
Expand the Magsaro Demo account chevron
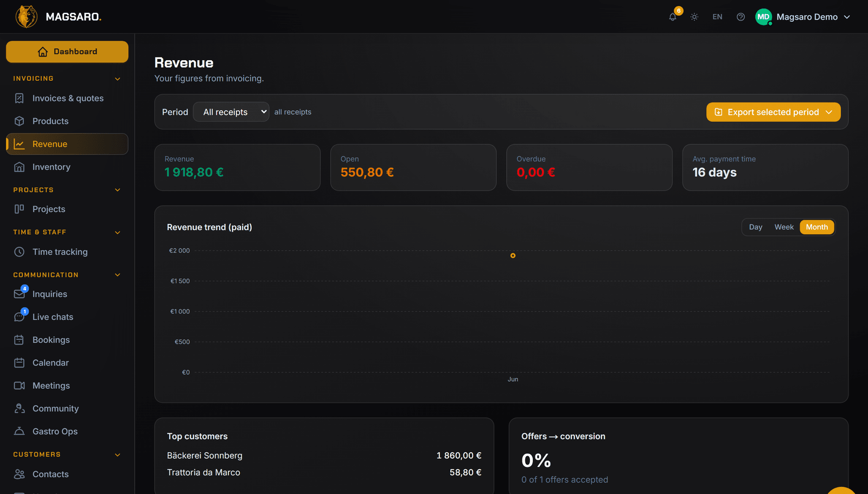(847, 17)
